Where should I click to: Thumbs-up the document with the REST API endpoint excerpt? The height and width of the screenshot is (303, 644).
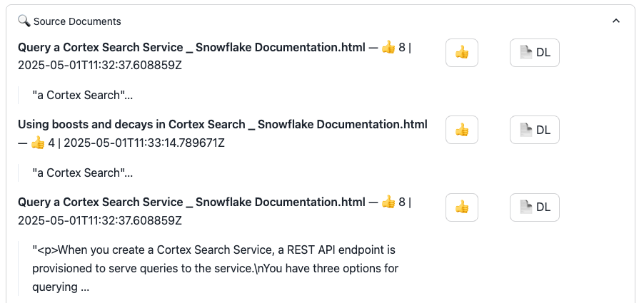tap(462, 207)
